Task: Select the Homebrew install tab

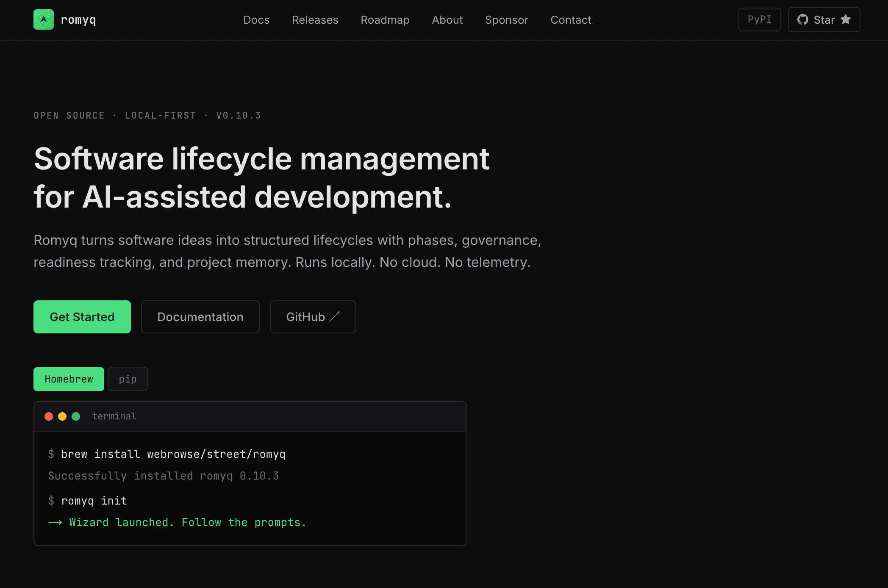Action: [x=69, y=379]
